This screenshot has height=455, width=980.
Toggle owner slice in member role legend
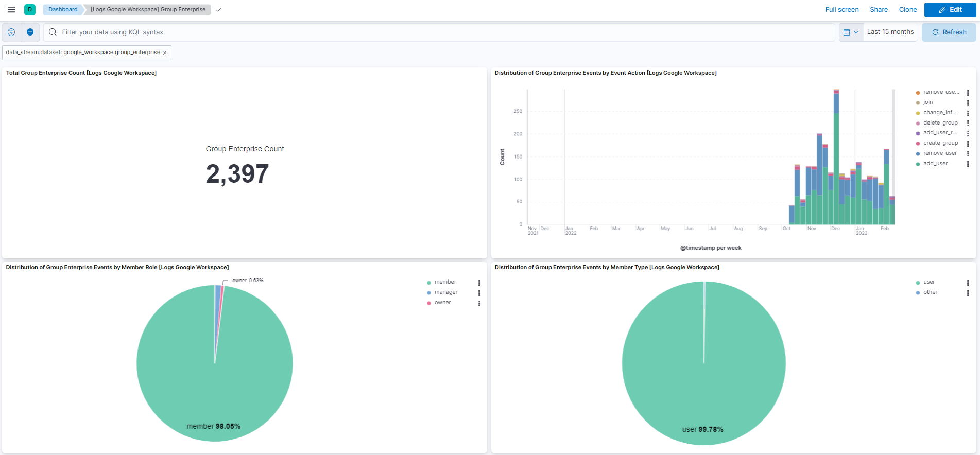coord(442,303)
